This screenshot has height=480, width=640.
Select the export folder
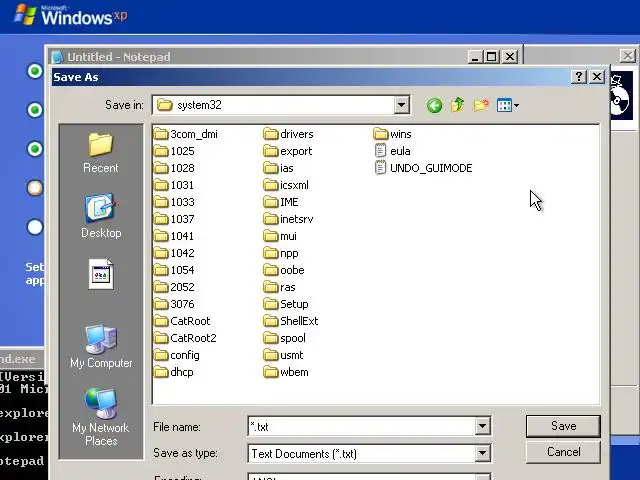[x=288, y=151]
